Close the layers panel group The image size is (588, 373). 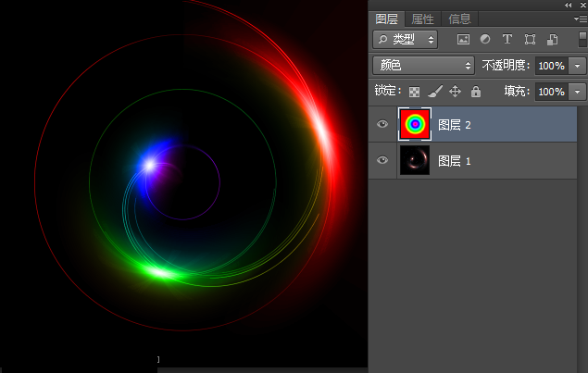tap(583, 5)
